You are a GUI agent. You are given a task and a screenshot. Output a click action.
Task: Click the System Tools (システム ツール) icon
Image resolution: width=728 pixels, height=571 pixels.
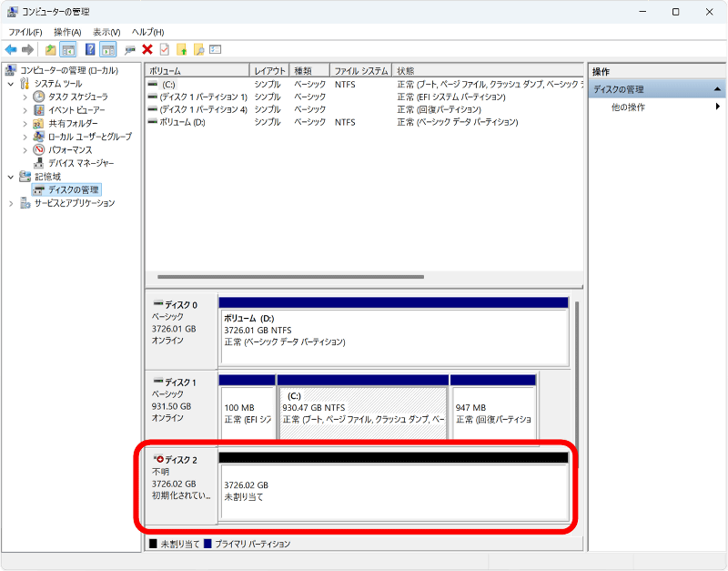(x=25, y=84)
